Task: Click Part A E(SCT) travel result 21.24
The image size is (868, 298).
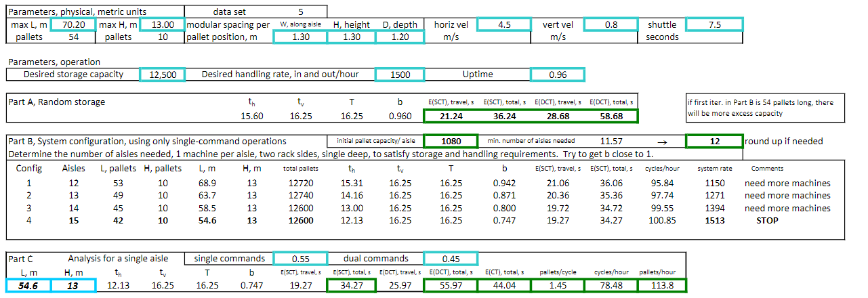Action: (451, 116)
